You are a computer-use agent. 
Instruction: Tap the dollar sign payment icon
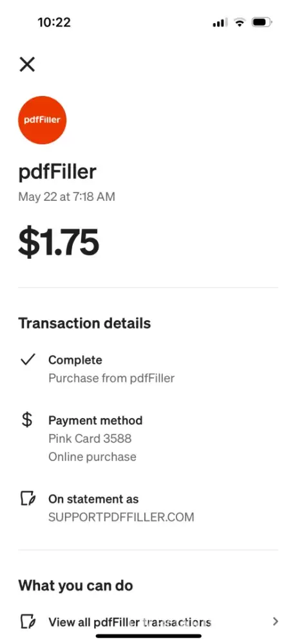coord(27,420)
